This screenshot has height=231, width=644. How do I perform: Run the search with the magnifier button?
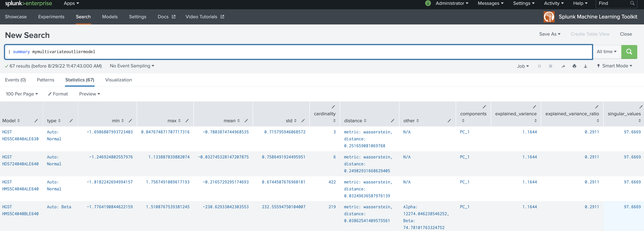[629, 52]
